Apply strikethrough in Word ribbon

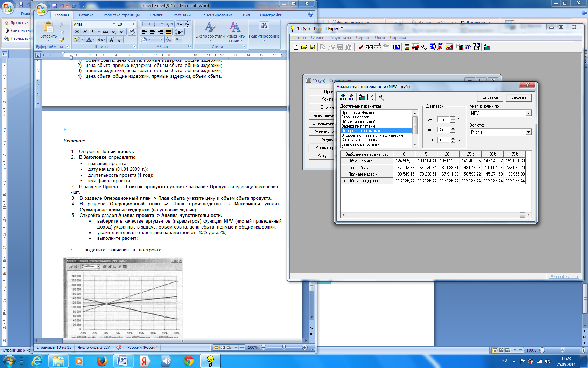coord(105,32)
